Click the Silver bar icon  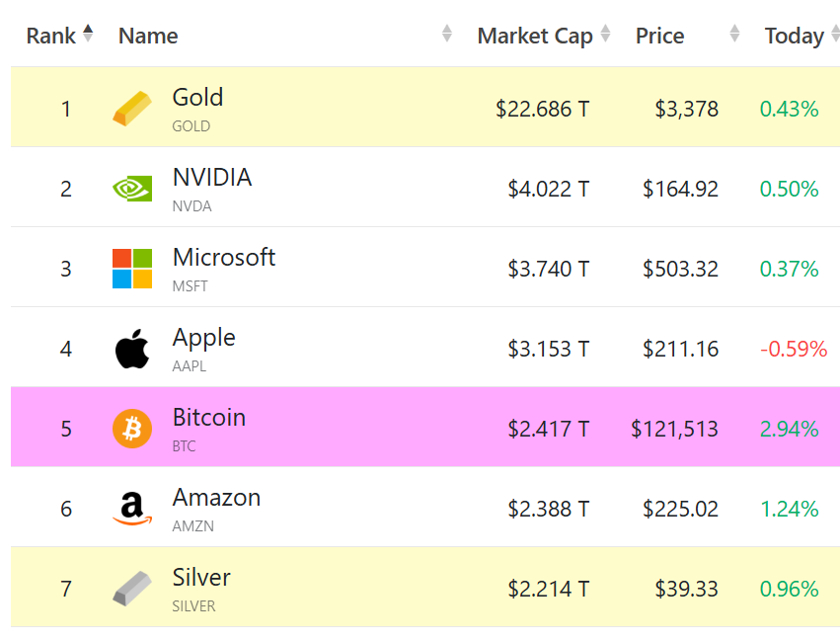(x=132, y=589)
